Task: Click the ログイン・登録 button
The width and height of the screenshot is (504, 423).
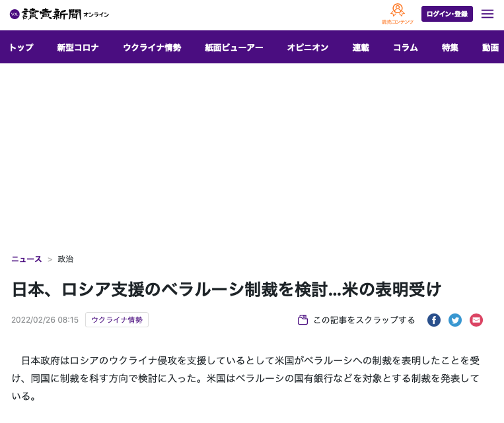Action: [x=447, y=14]
